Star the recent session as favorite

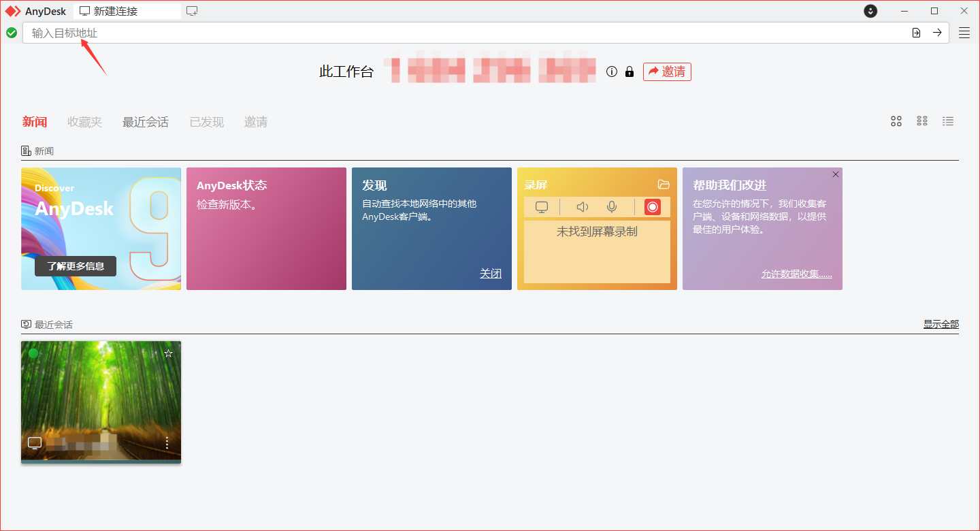(x=169, y=353)
